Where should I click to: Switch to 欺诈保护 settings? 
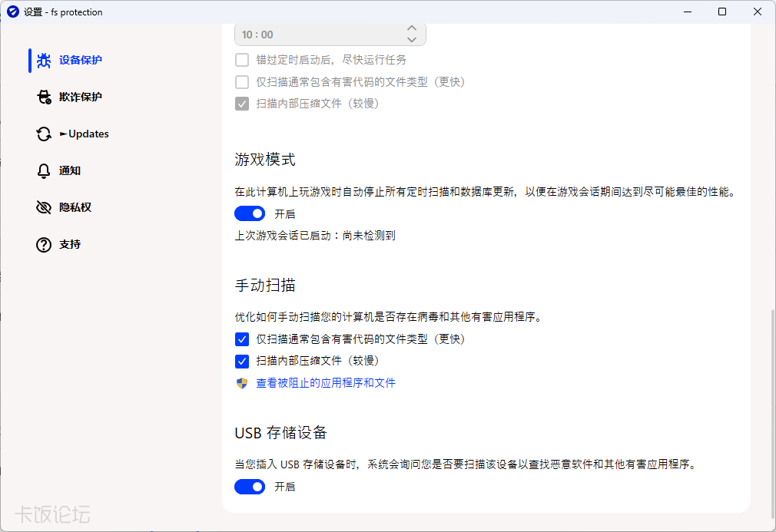[80, 97]
